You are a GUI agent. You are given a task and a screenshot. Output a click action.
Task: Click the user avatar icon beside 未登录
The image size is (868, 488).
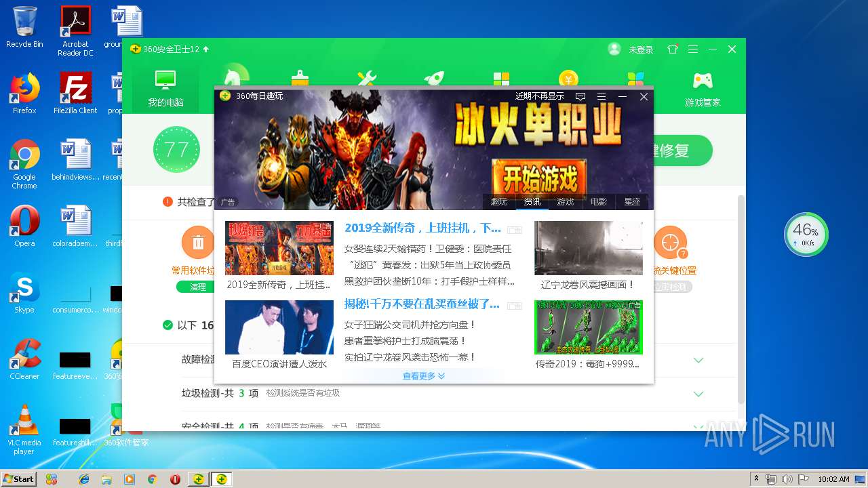click(614, 49)
